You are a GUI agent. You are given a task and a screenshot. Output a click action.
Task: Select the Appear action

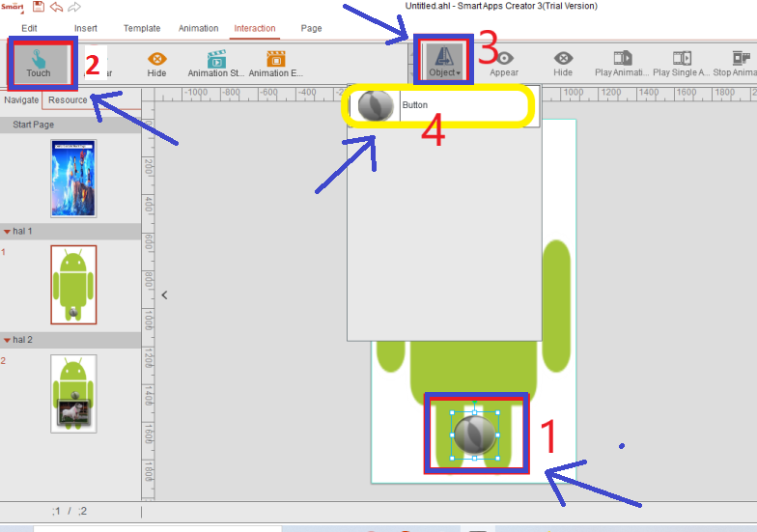click(x=504, y=64)
